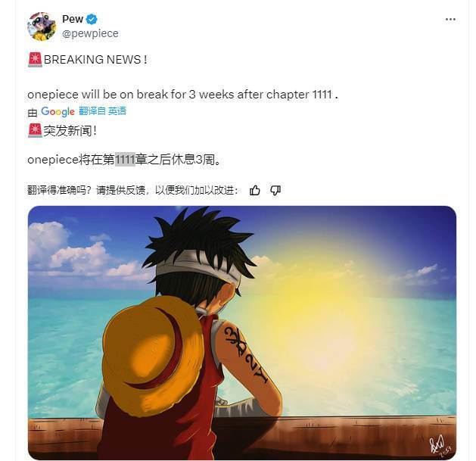Image resolution: width=476 pixels, height=461 pixels.
Task: Click the artist signature on the image
Action: pos(440,445)
